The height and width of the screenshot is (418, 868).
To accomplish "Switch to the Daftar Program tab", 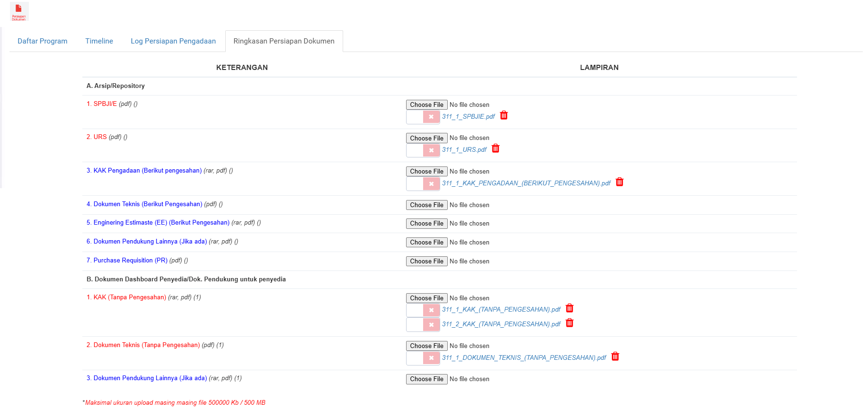I will point(43,41).
